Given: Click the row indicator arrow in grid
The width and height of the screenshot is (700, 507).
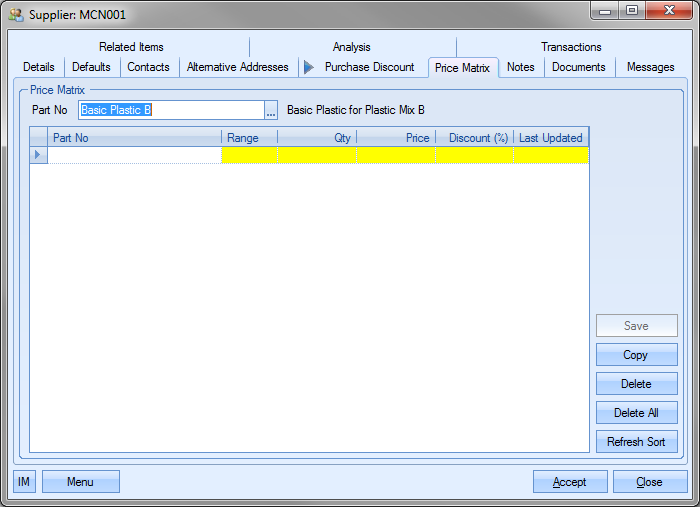Looking at the screenshot, I should (39, 155).
